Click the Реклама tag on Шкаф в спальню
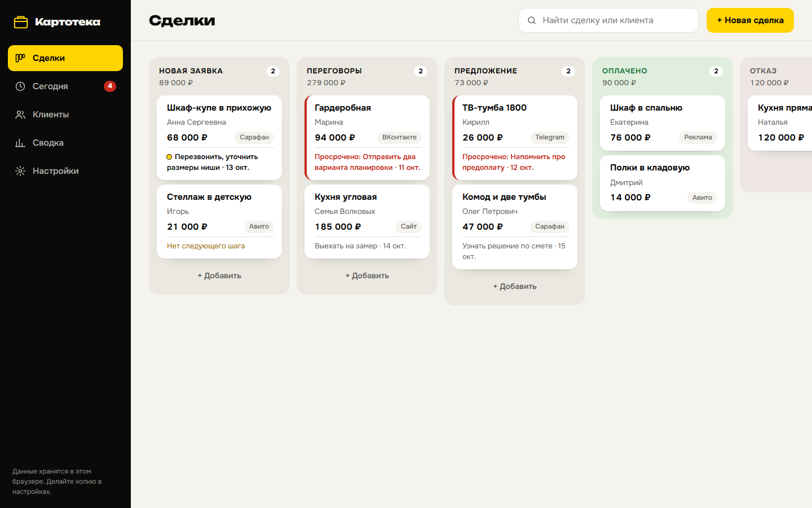This screenshot has height=508, width=812. pos(698,137)
